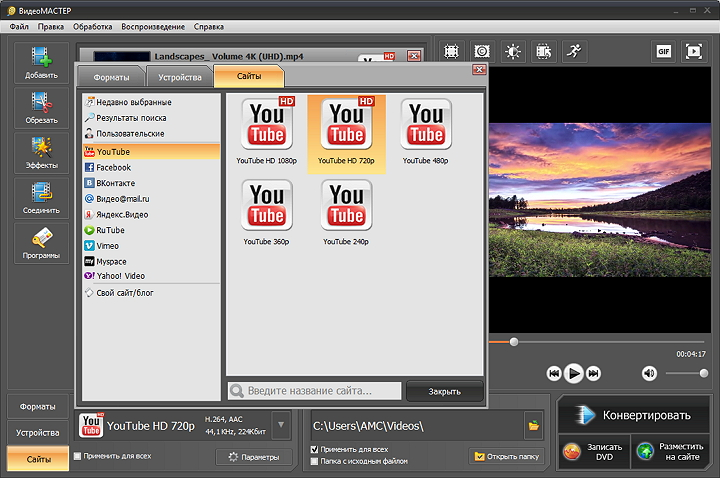720x478 pixels.
Task: Click the volume slider handle
Action: (x=703, y=373)
